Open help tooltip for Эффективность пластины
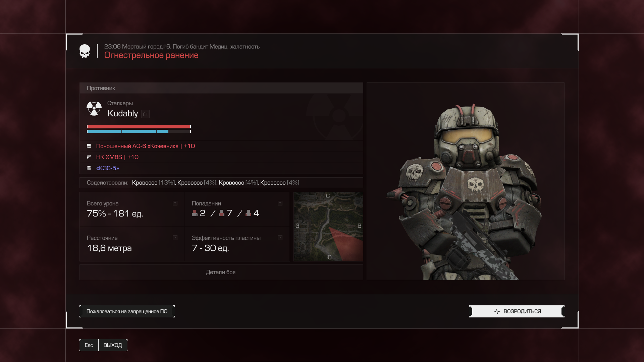644x362 pixels. [x=280, y=238]
